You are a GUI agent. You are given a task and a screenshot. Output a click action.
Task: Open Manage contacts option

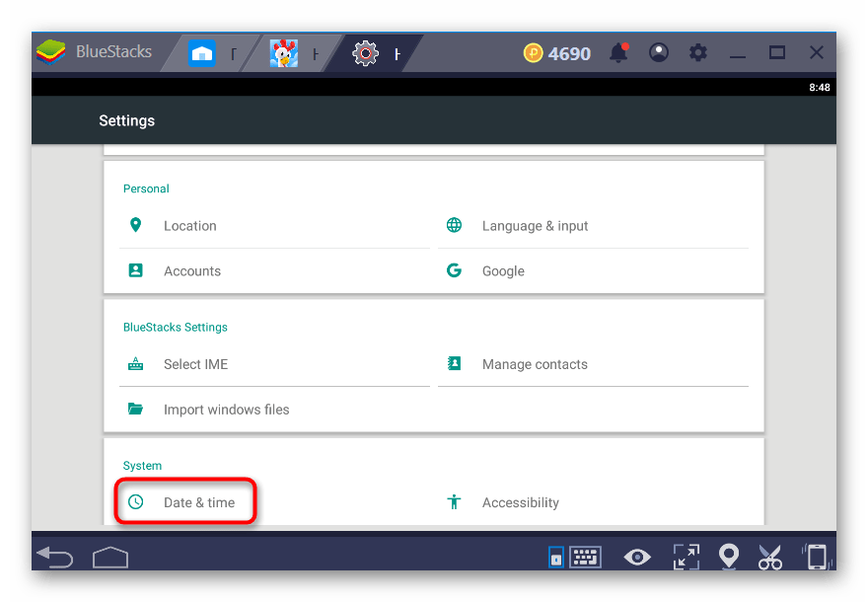[534, 364]
